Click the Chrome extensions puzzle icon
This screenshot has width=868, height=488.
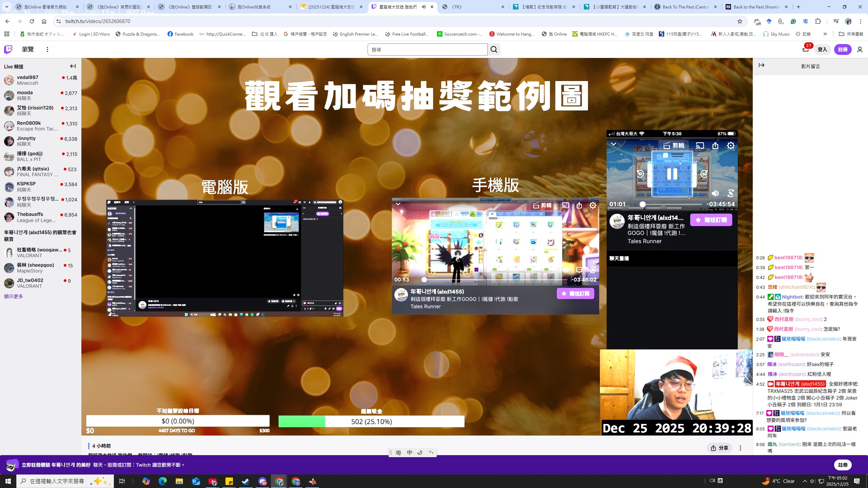[x=818, y=21]
